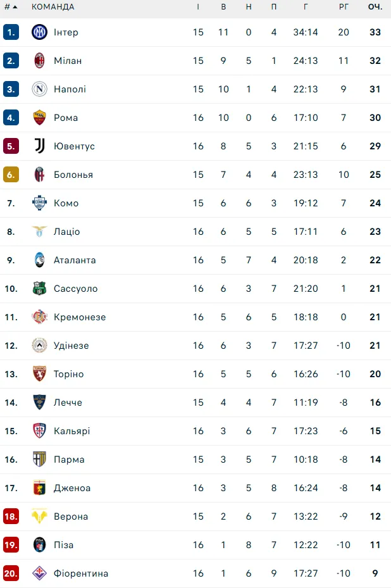Screen dimensions: 391x588
Task: Click the blue position badge 1
Action: coord(11,32)
